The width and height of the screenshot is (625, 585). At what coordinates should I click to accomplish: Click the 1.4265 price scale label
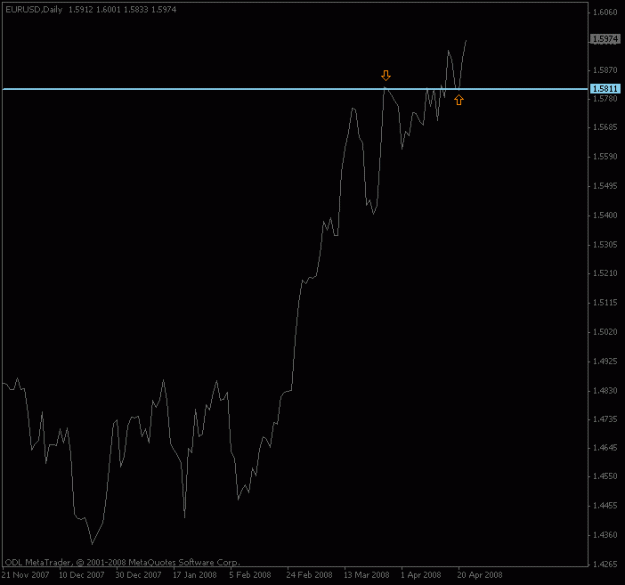point(605,564)
